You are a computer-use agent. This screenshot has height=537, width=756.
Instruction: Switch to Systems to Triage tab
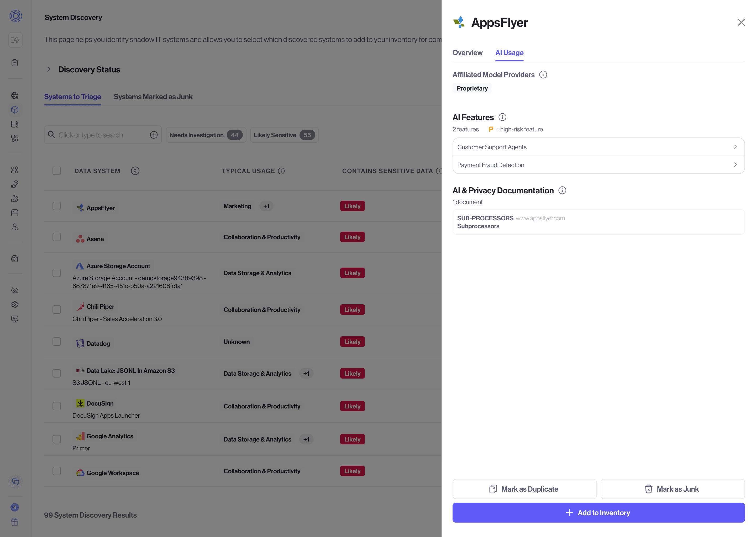pyautogui.click(x=72, y=97)
